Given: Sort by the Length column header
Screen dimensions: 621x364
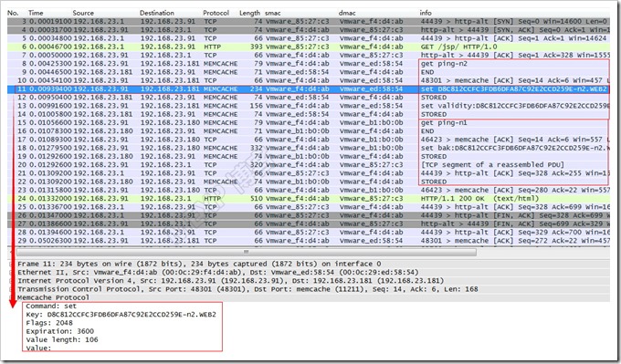Looking at the screenshot, I should pyautogui.click(x=250, y=13).
